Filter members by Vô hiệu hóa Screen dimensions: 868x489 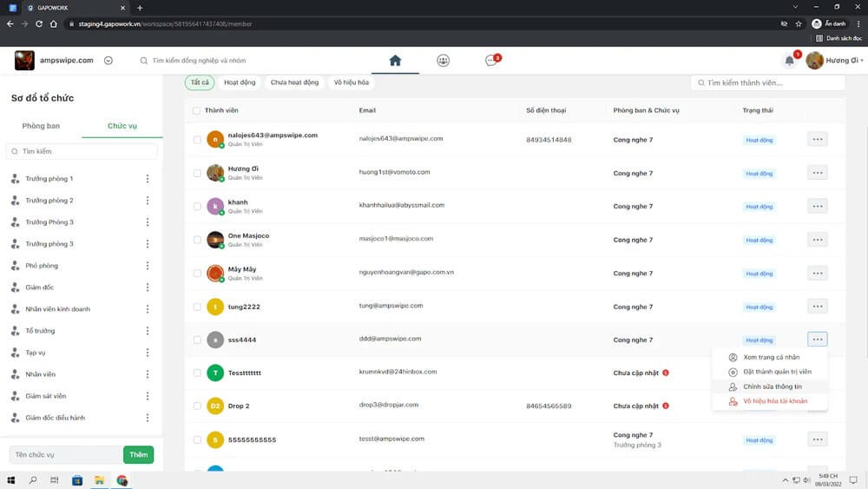click(x=352, y=83)
